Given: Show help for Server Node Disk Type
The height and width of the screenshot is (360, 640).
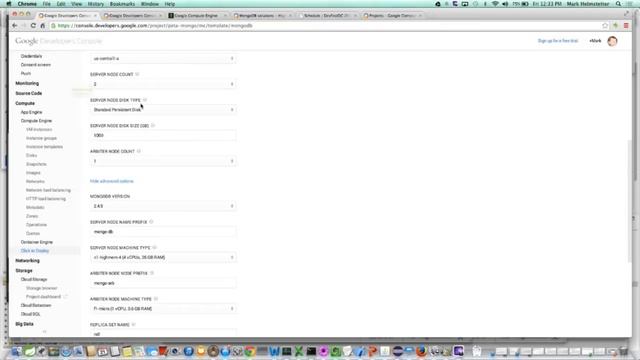Looking at the screenshot, I should pyautogui.click(x=144, y=100).
